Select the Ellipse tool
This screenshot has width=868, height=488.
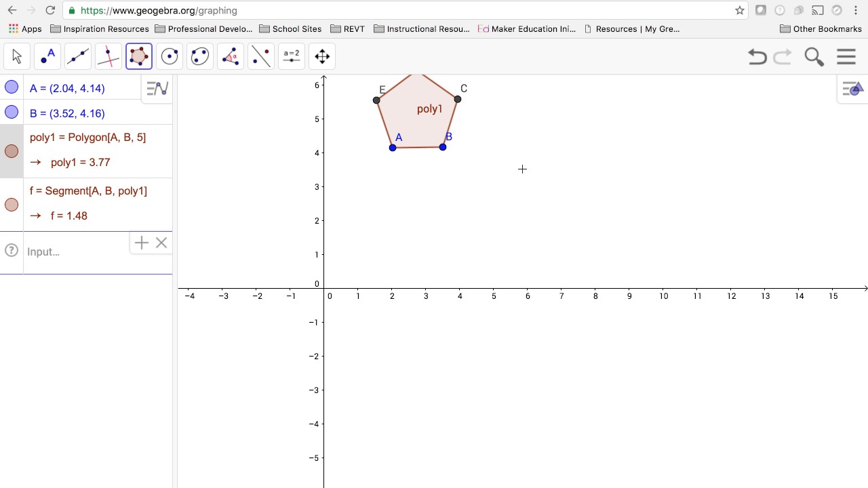[x=200, y=56]
